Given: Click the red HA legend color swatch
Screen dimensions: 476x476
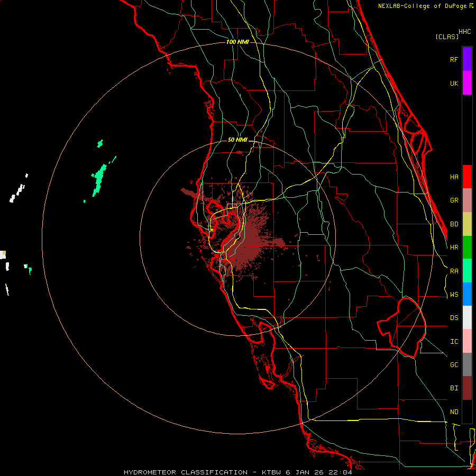Looking at the screenshot, I should (467, 177).
